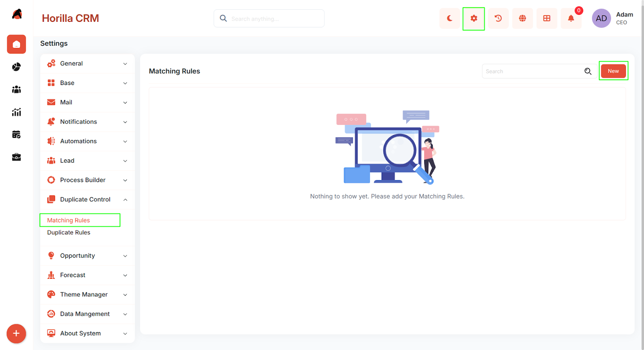This screenshot has width=644, height=350.
Task: Click the Adam CEO profile name
Action: (x=624, y=18)
